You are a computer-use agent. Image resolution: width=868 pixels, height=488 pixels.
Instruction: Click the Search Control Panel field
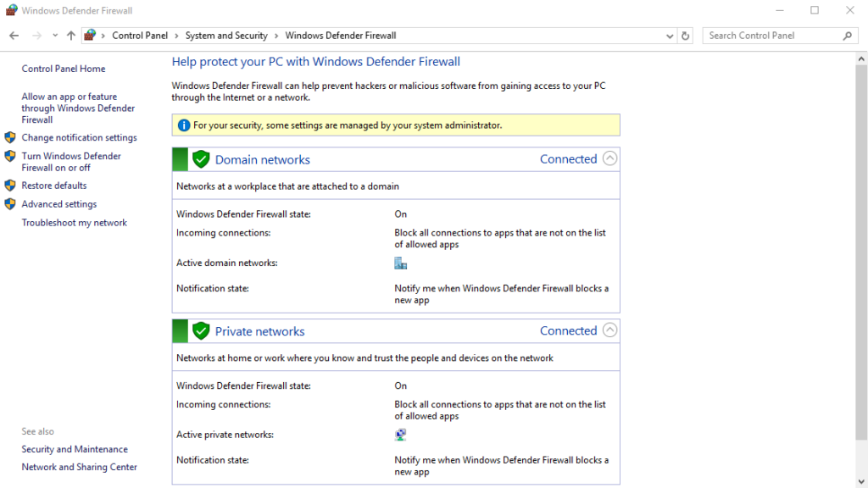tap(771, 36)
